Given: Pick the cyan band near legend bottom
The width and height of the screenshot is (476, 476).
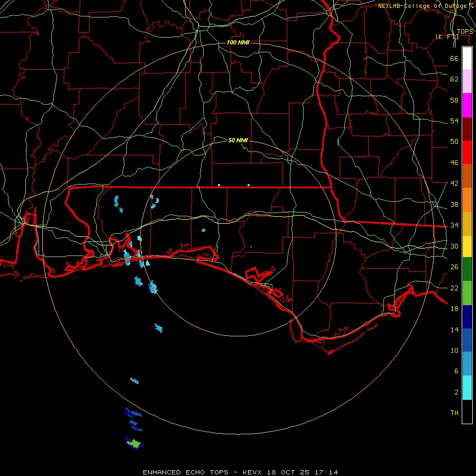Looking at the screenshot, I should pyautogui.click(x=467, y=388).
